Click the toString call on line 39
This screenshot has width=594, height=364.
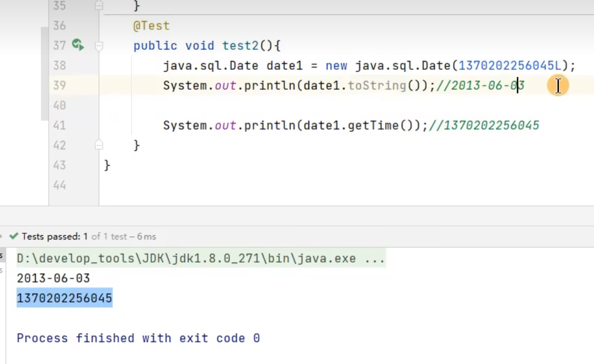tap(377, 86)
